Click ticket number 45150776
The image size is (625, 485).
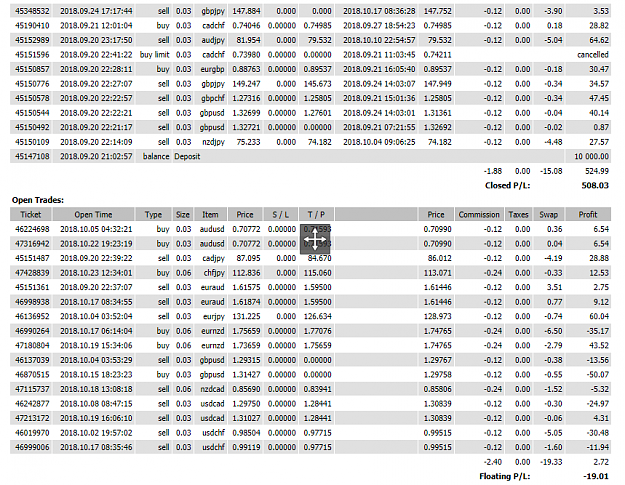pyautogui.click(x=32, y=84)
